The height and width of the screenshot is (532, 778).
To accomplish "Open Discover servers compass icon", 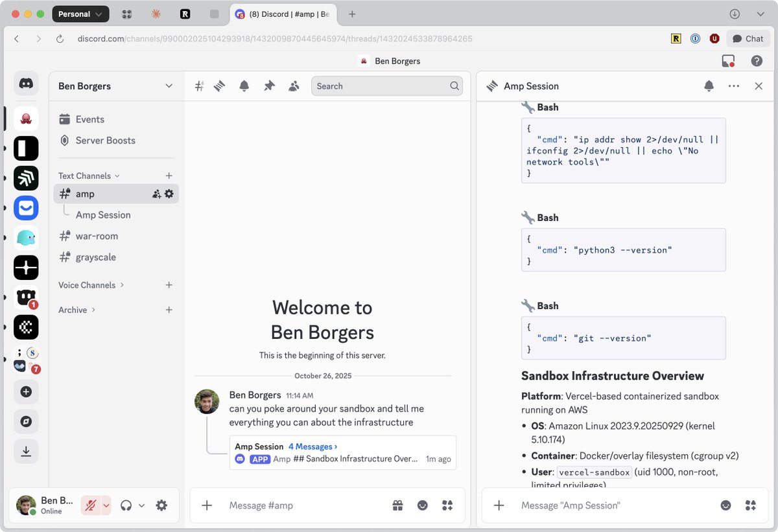I will point(26,421).
